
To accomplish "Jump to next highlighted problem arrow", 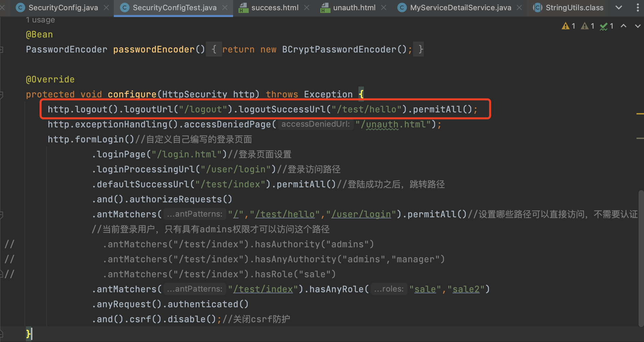I will coord(638,26).
